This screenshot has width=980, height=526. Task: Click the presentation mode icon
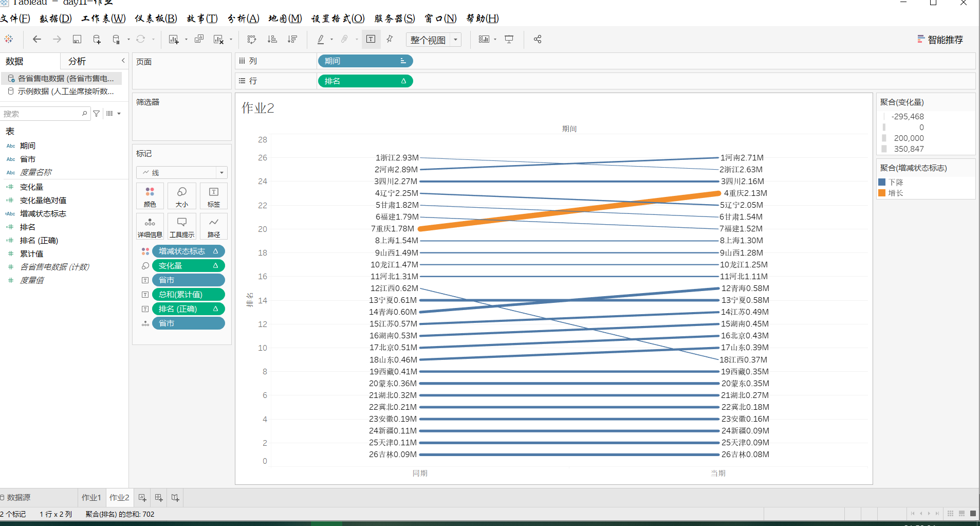(509, 39)
